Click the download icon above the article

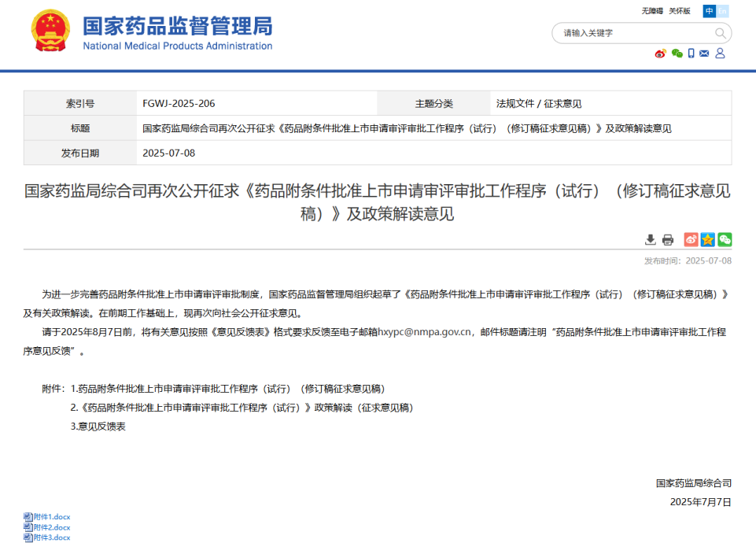651,239
